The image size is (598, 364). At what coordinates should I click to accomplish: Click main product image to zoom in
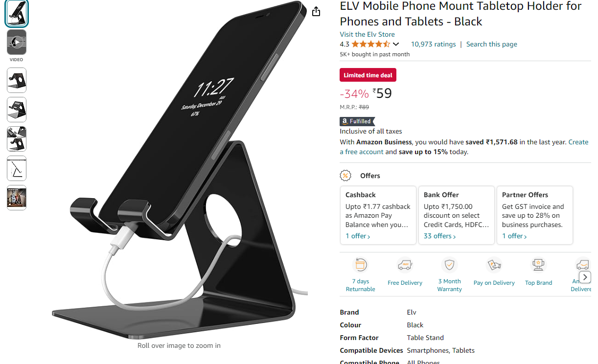[x=179, y=171]
